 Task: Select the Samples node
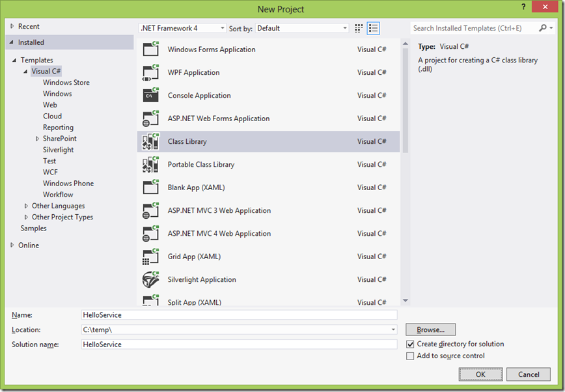click(x=33, y=229)
